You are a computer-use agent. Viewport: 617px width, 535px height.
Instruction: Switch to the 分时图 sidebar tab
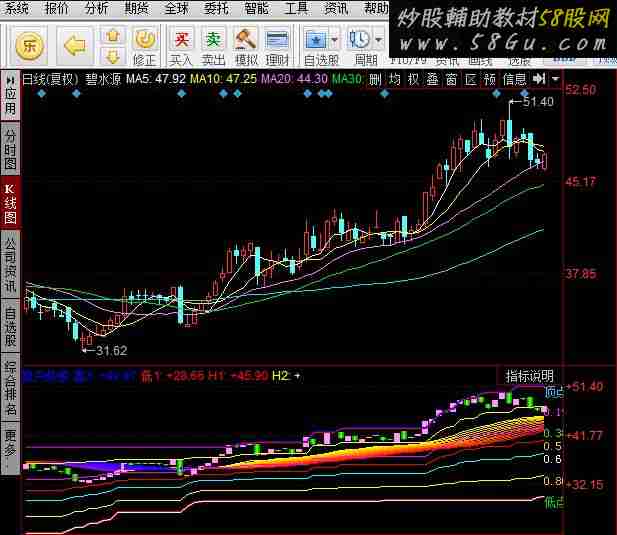point(11,149)
